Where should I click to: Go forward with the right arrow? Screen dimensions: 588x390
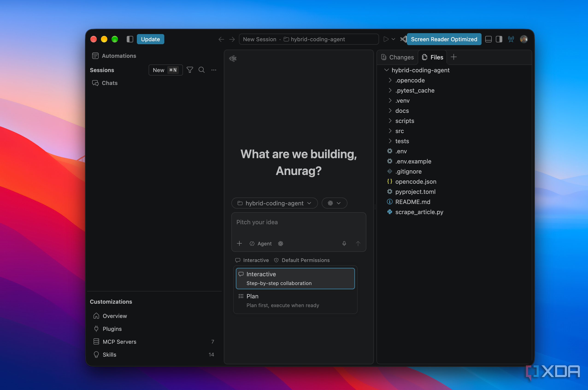[232, 39]
